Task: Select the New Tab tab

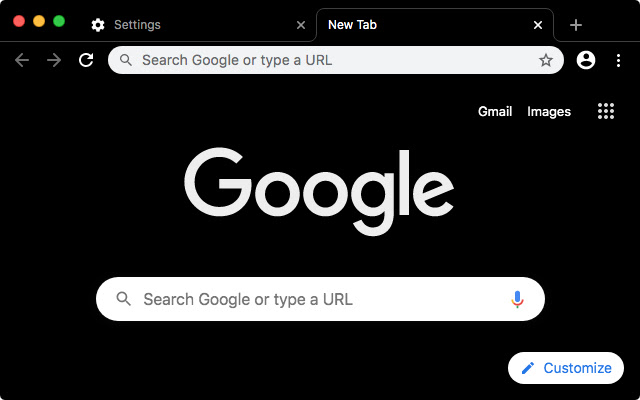Action: tap(420, 25)
